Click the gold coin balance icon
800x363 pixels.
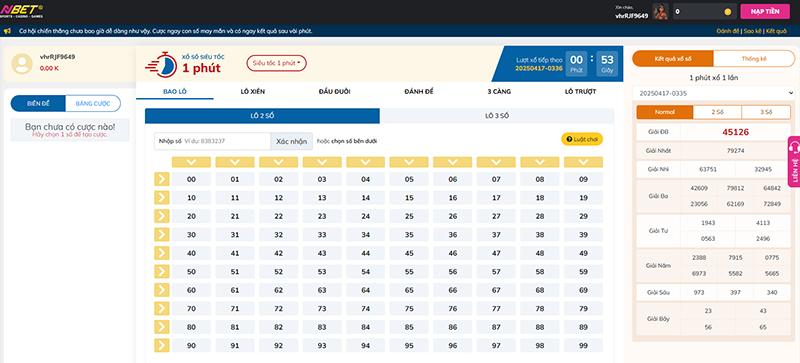tap(728, 11)
